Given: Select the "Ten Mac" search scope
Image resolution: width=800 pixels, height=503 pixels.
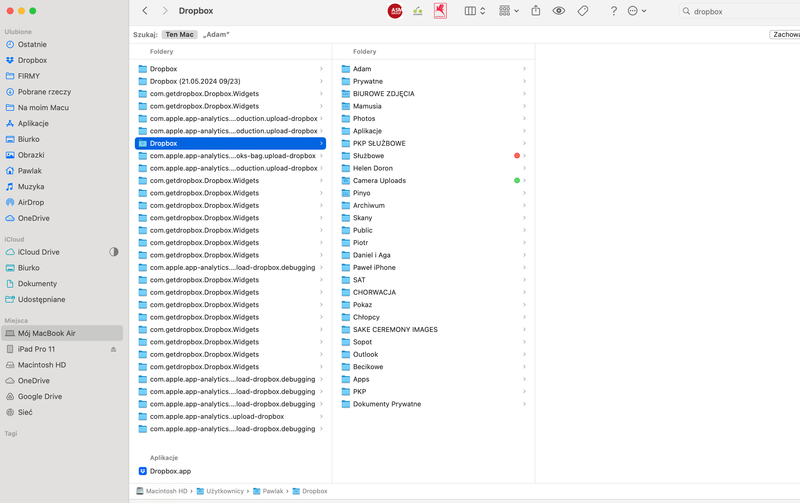Looking at the screenshot, I should (x=179, y=34).
